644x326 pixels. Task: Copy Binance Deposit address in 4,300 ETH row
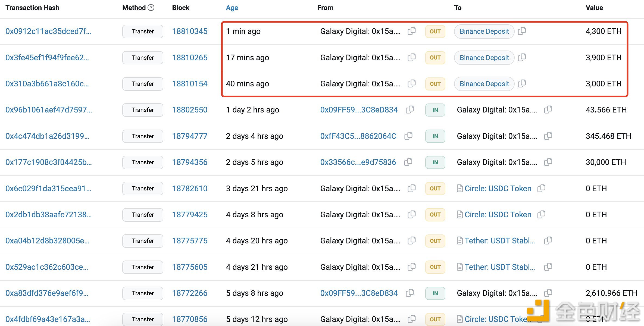coord(522,31)
